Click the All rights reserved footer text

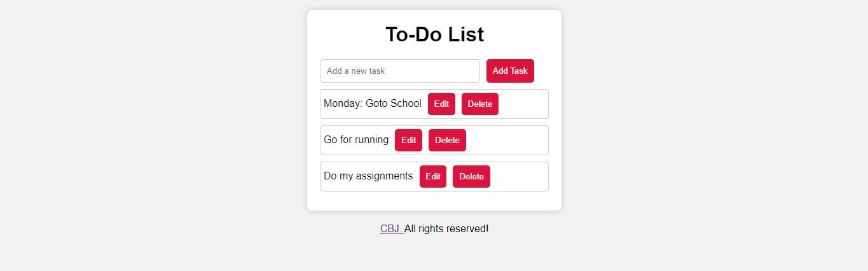pos(446,229)
